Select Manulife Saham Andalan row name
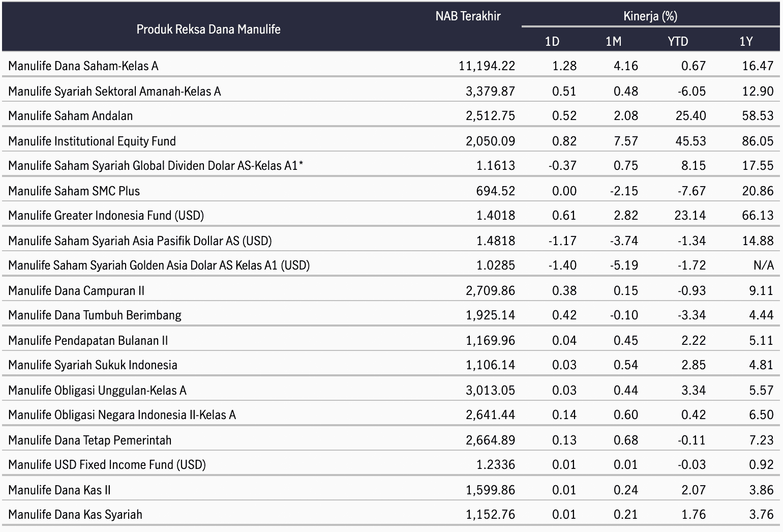 coord(70,116)
